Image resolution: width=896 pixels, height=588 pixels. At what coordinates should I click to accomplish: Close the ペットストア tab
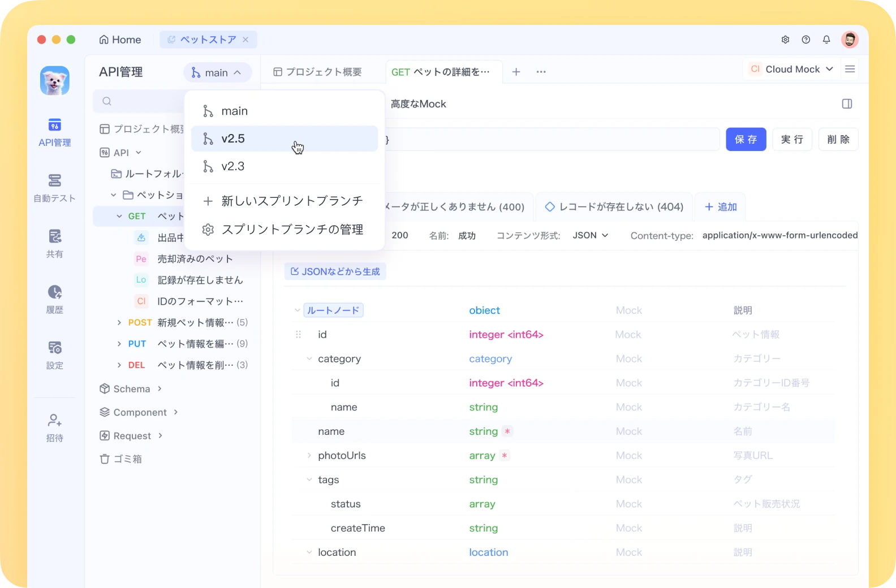point(245,40)
